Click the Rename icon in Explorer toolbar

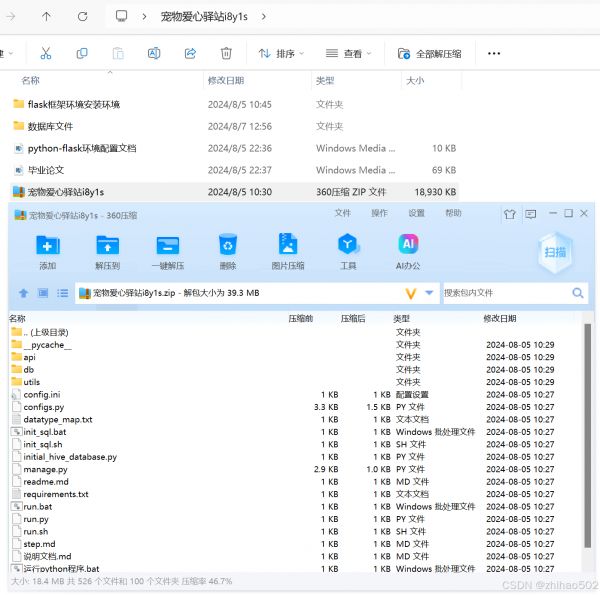(x=154, y=53)
